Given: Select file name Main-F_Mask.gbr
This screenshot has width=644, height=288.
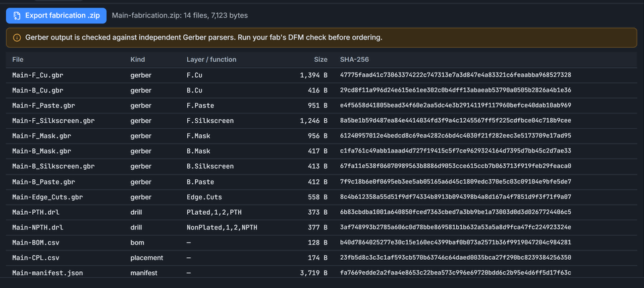Looking at the screenshot, I should pyautogui.click(x=42, y=136).
